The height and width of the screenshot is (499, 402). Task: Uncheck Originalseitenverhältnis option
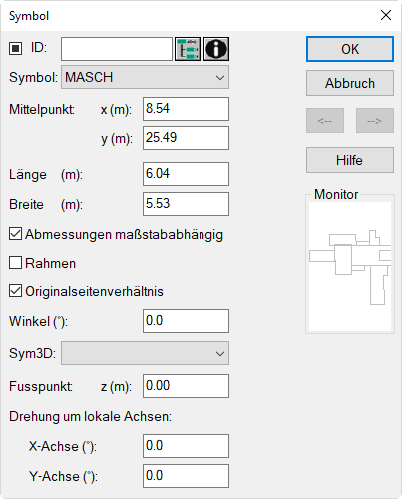click(15, 291)
